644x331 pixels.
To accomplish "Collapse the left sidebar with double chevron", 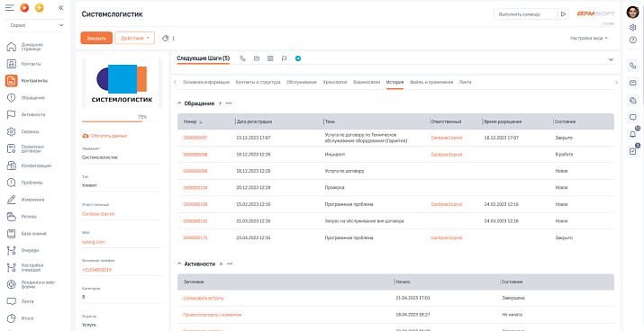I will [60, 7].
